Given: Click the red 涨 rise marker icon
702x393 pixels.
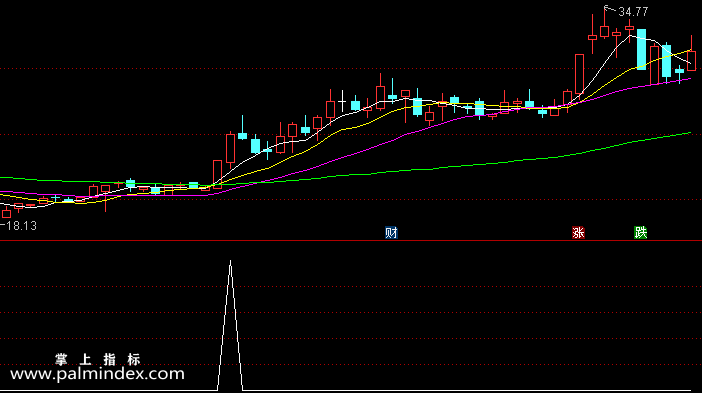Looking at the screenshot, I should click(x=578, y=232).
